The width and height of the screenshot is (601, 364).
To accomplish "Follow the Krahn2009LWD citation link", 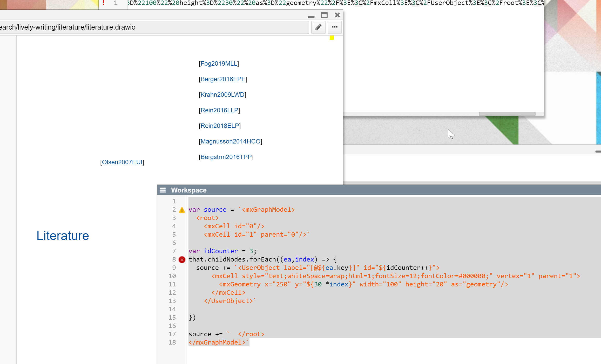I will 222,95.
